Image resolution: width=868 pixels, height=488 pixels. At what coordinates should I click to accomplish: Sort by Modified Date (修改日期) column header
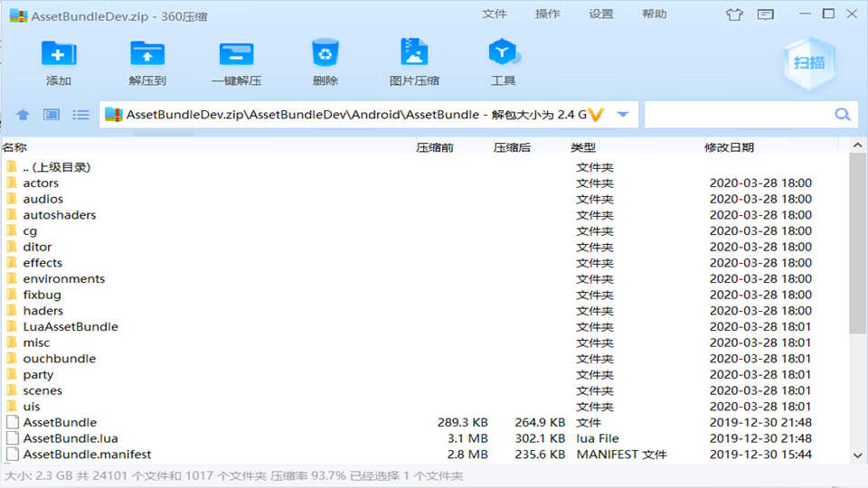point(729,147)
